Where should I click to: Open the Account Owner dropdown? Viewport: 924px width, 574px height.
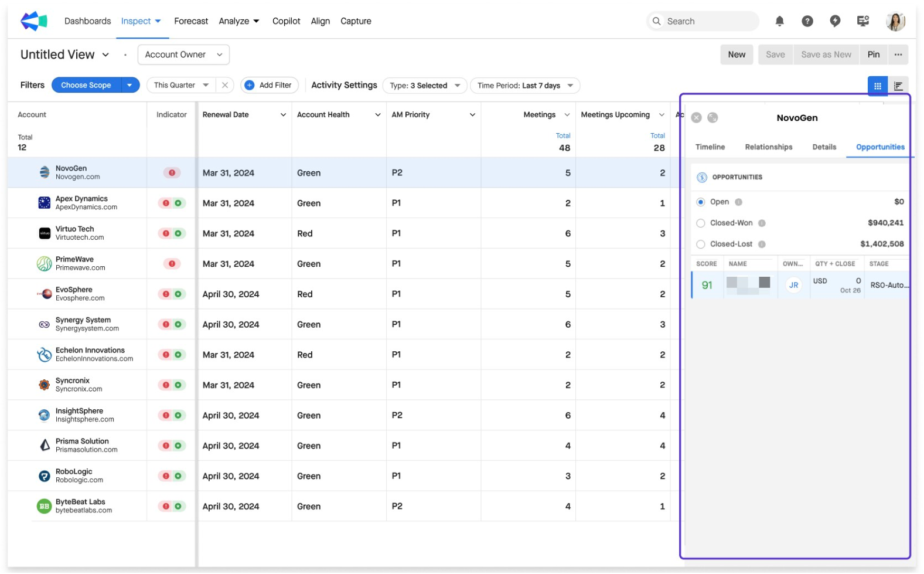183,55
